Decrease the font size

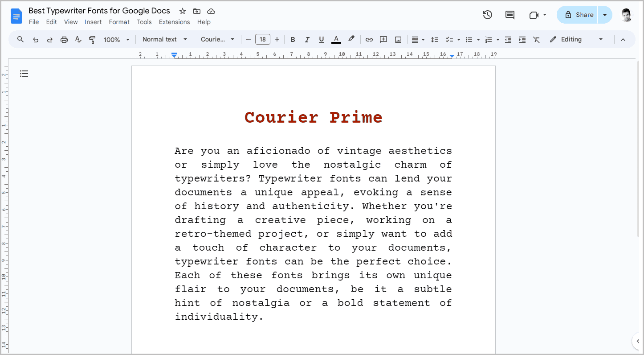pyautogui.click(x=249, y=40)
